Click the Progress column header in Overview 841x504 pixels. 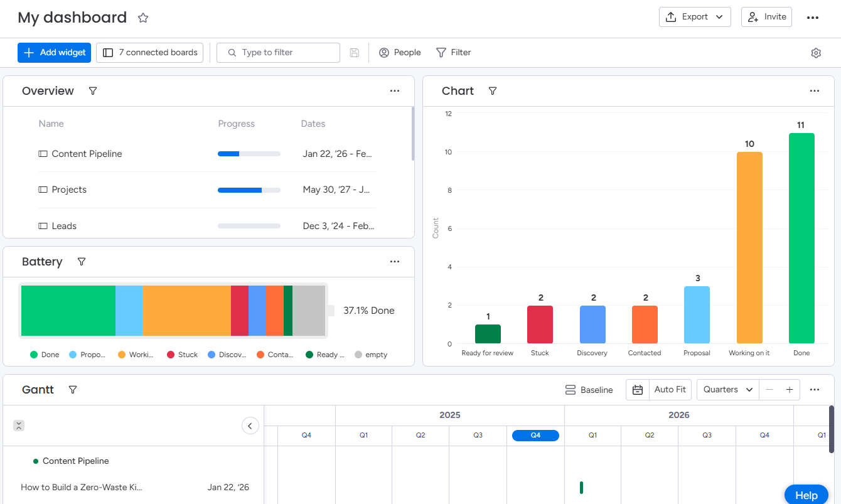click(x=236, y=124)
